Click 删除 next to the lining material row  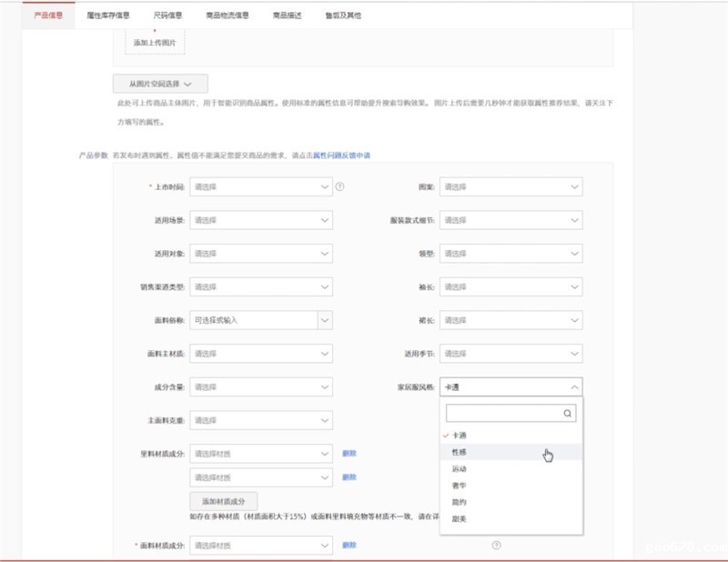click(x=349, y=452)
